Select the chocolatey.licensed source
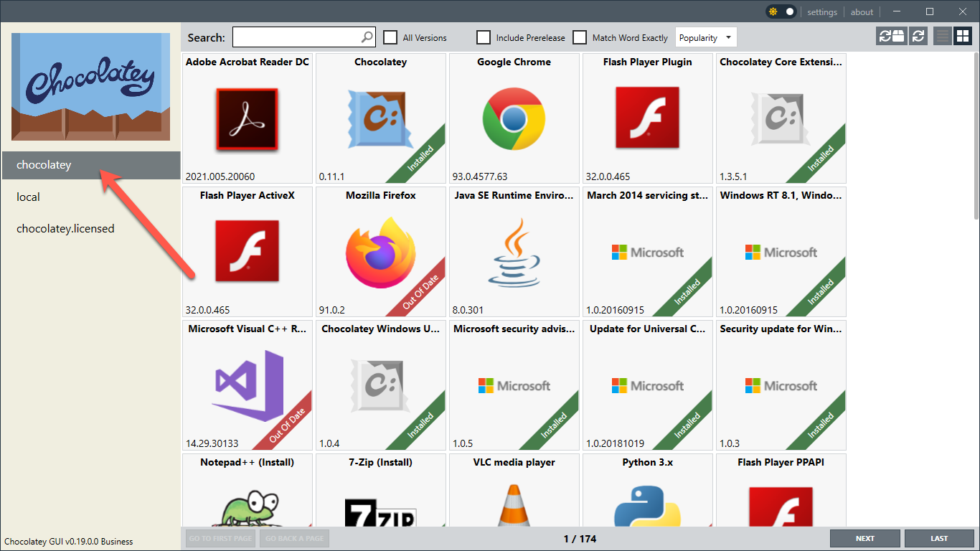Screen dimensions: 980x551 pyautogui.click(x=90, y=228)
